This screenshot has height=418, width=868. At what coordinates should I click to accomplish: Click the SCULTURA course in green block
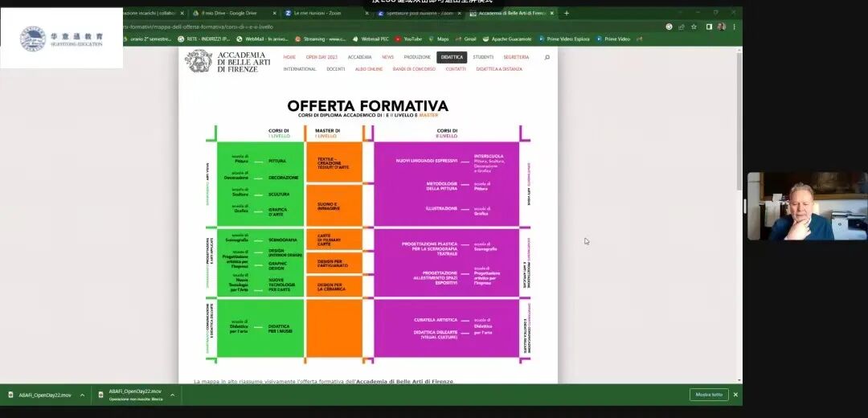279,195
